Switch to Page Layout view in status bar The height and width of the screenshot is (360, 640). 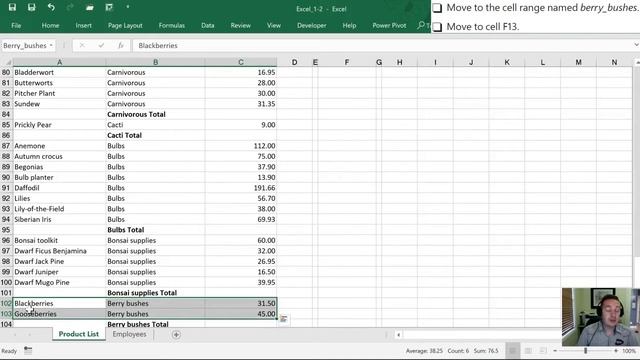(528, 351)
